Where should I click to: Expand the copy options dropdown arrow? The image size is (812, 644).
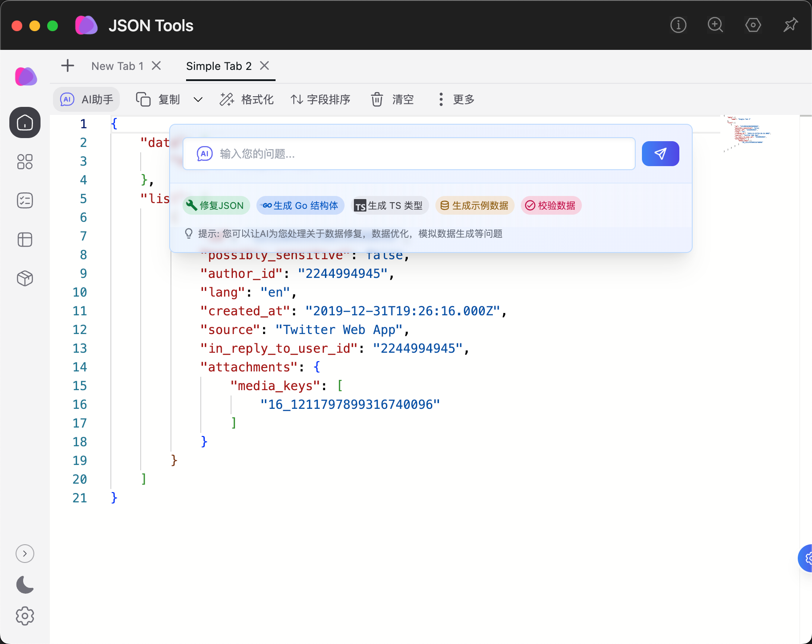point(198,99)
